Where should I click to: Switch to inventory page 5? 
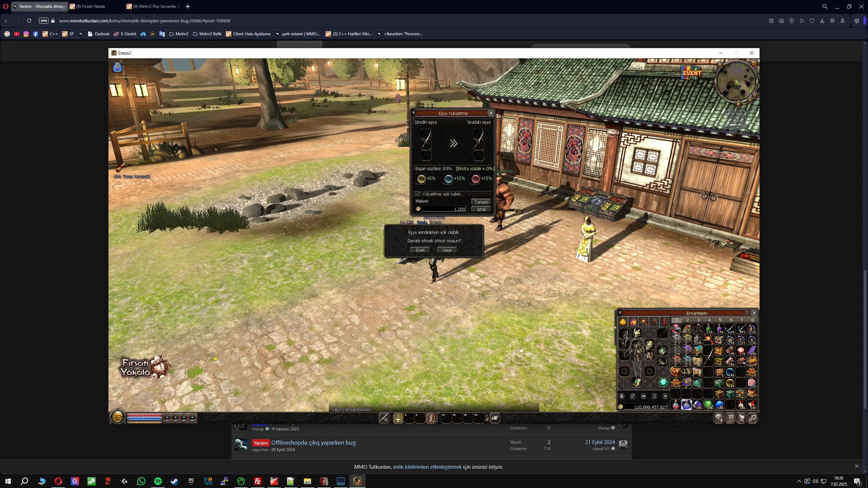pyautogui.click(x=720, y=320)
